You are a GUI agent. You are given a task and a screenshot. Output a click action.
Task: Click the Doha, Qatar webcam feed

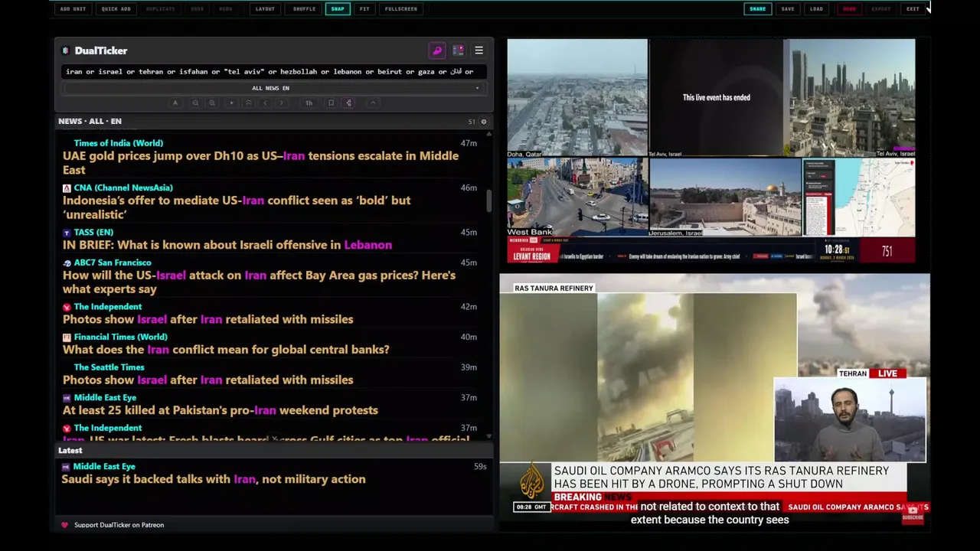pos(577,98)
